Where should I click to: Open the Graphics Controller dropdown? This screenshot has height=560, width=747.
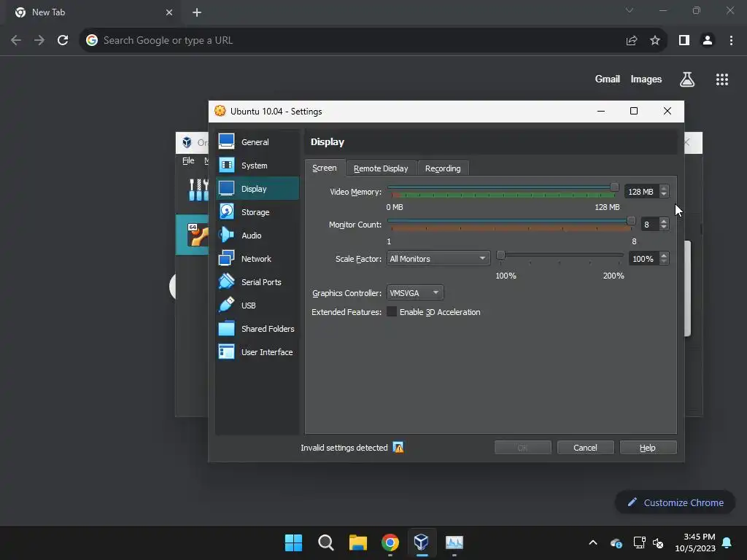[x=415, y=293]
